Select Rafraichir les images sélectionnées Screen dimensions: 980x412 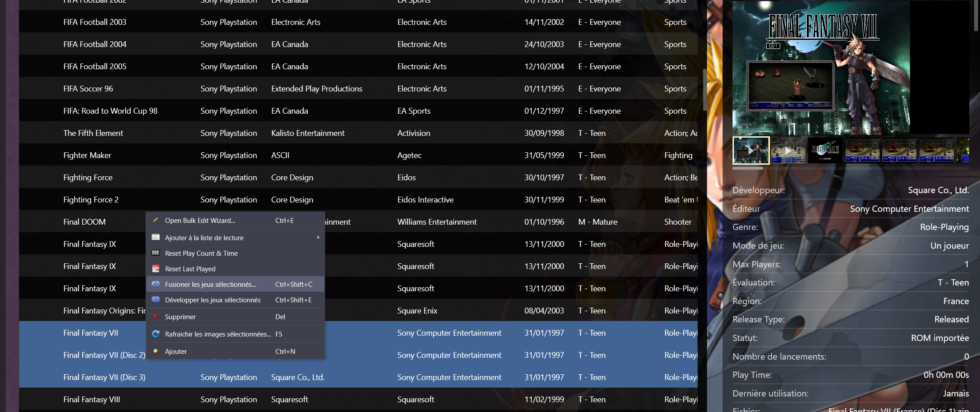point(235,334)
